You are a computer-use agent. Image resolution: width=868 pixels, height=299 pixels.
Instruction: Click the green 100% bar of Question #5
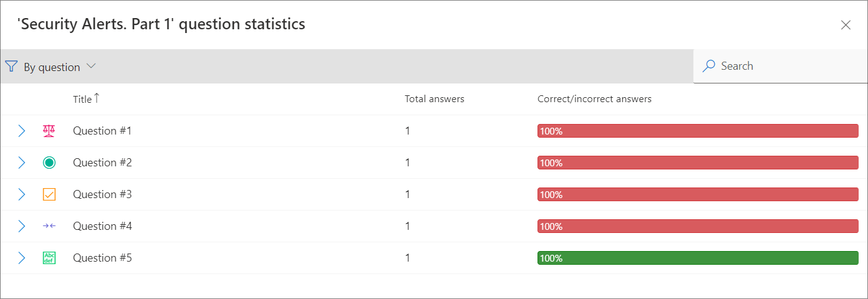tap(698, 258)
